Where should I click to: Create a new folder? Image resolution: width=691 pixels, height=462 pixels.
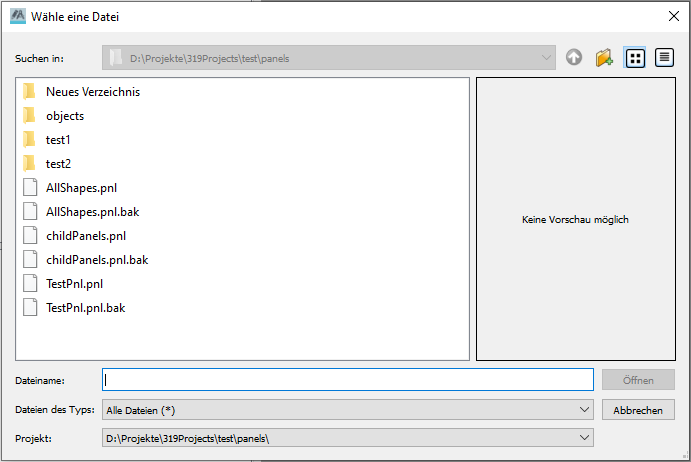(x=604, y=58)
